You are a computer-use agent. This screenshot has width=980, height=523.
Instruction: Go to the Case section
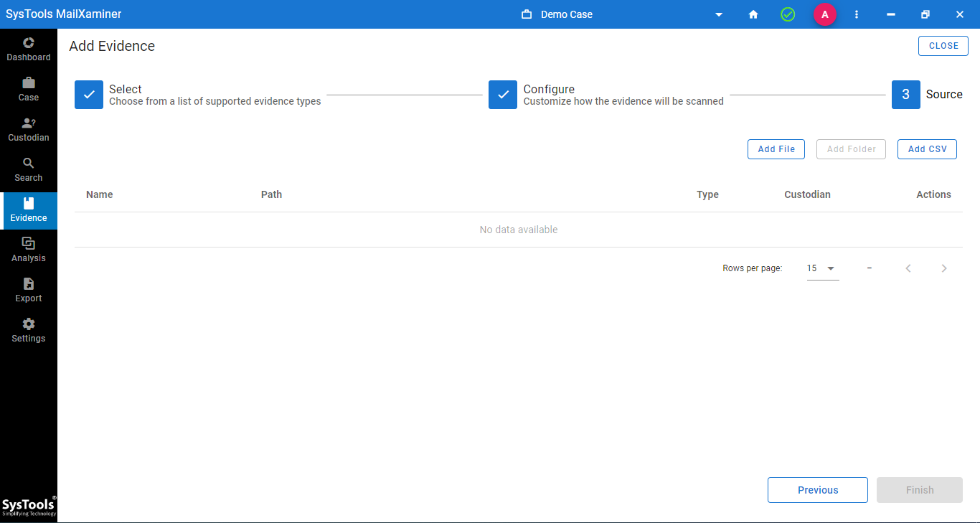coord(29,89)
